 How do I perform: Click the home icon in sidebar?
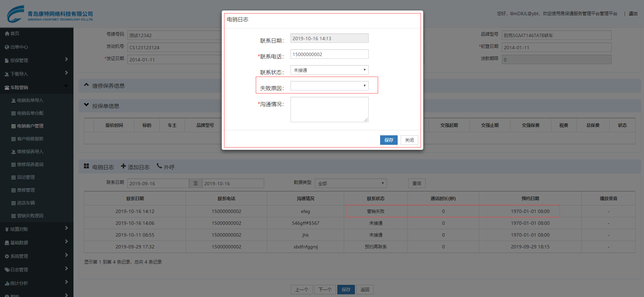[x=7, y=33]
